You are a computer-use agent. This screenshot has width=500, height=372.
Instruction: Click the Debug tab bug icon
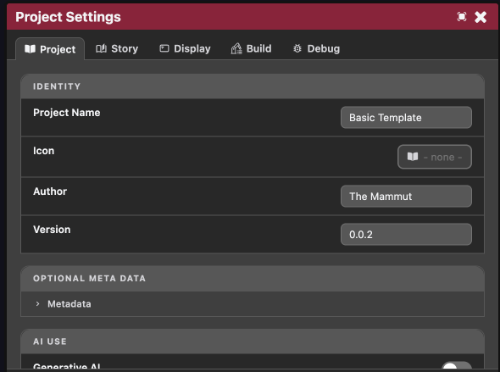297,49
